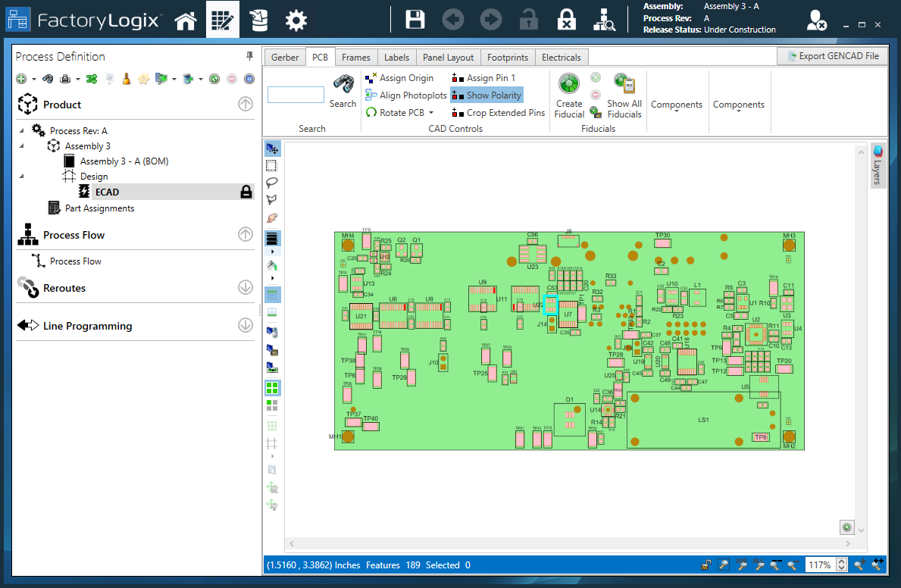Toggle Crop Extended Pins option
The height and width of the screenshot is (588, 901).
pyautogui.click(x=497, y=112)
